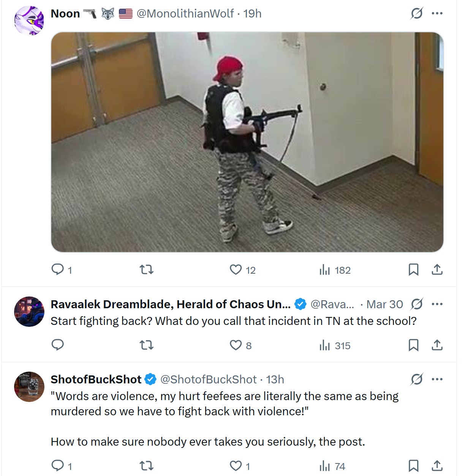Open the surveillance hallway image
The image size is (465, 476).
pos(247,142)
